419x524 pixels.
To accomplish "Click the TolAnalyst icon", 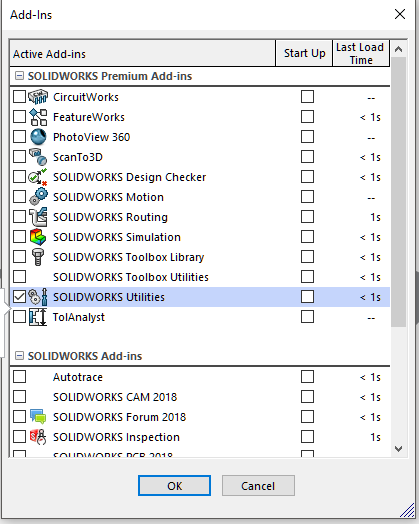I will 38,317.
